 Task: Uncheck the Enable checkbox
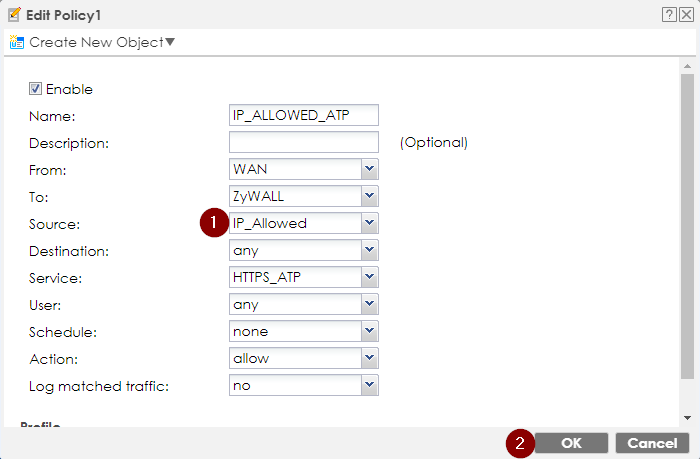tap(36, 89)
